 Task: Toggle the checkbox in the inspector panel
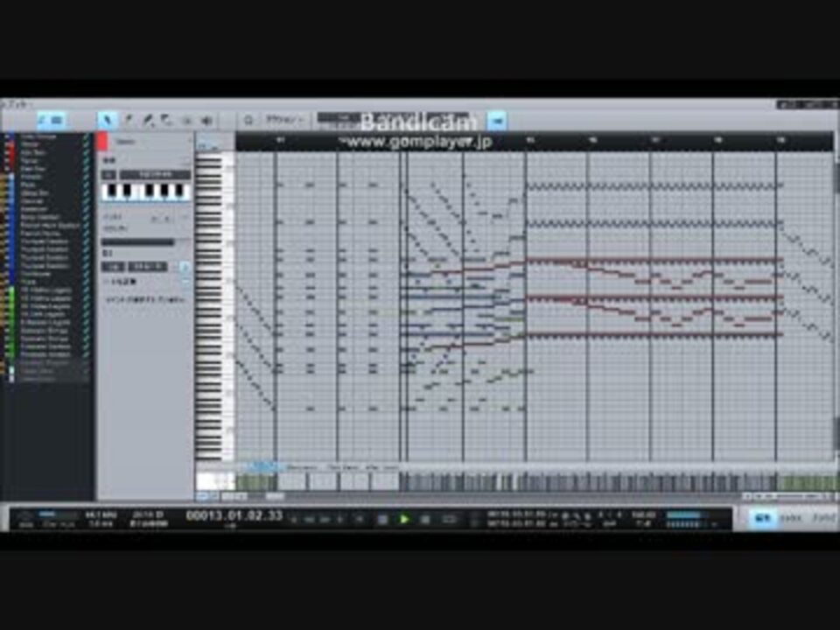click(107, 281)
